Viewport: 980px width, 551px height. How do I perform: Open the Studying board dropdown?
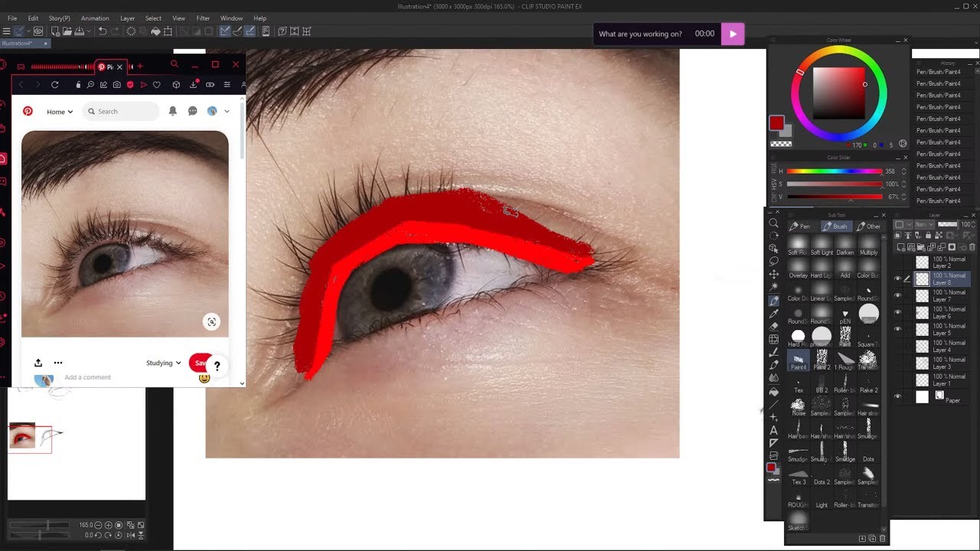[163, 363]
